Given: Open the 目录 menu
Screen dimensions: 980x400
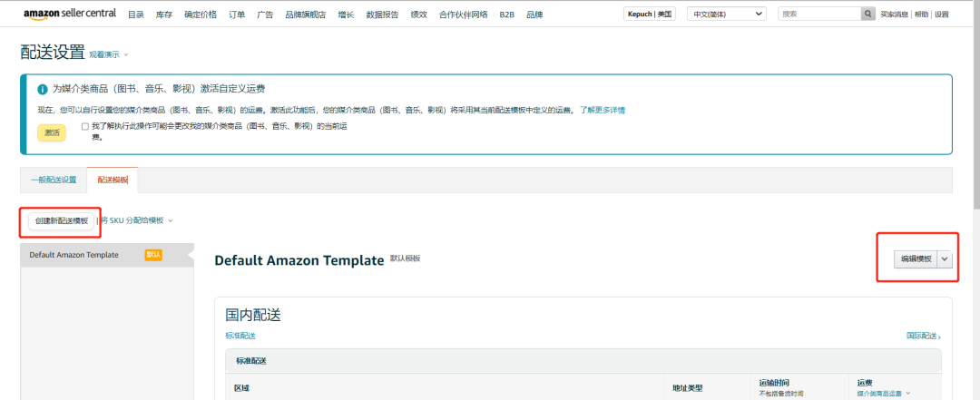Looking at the screenshot, I should pyautogui.click(x=135, y=15).
